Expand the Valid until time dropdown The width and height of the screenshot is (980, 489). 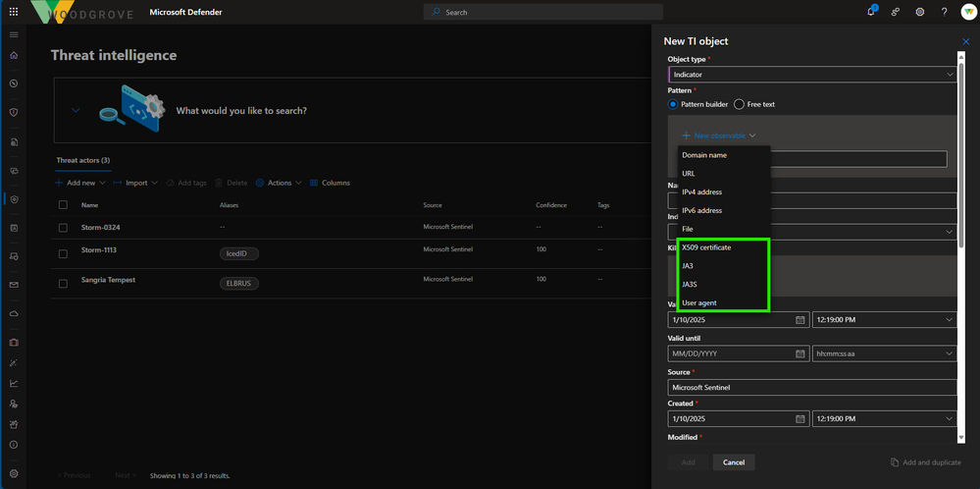[884, 353]
